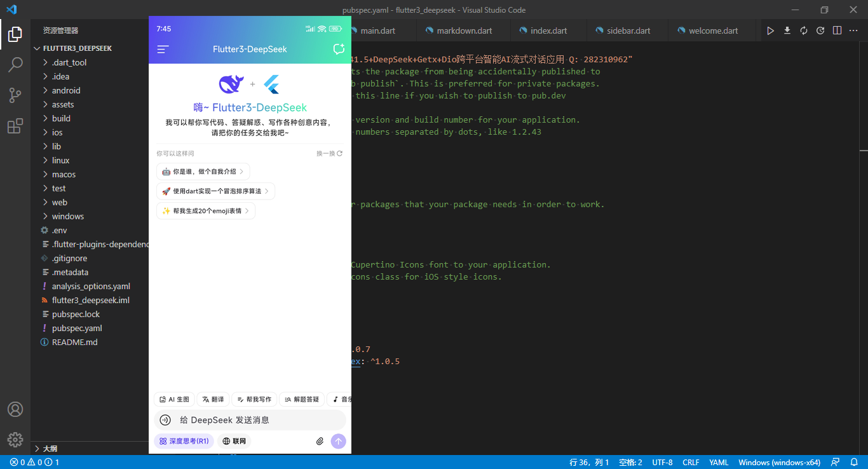Open the Extensions view
This screenshot has height=469, width=868.
coord(15,126)
